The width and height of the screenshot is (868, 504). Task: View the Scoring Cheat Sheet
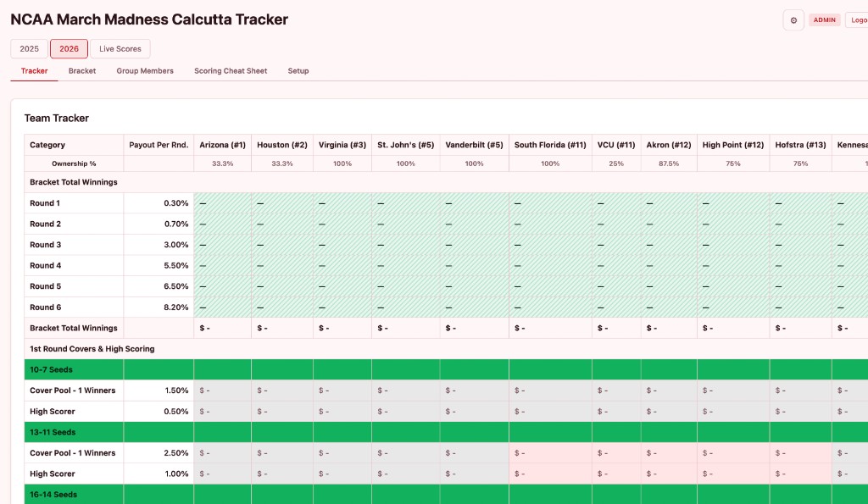[231, 71]
